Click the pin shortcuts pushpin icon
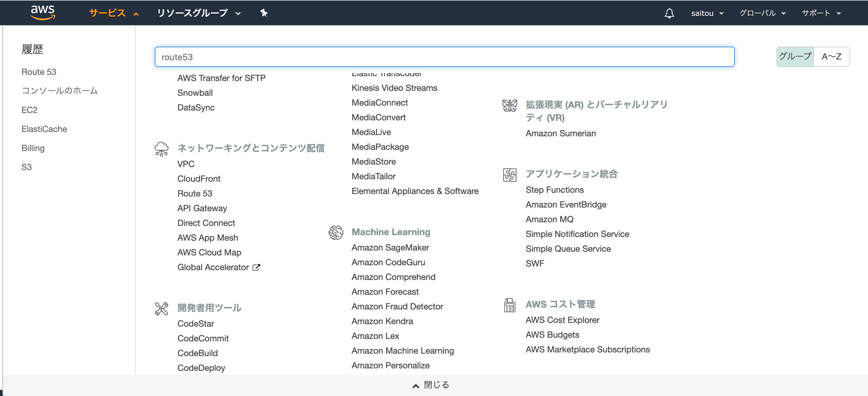 click(x=264, y=13)
